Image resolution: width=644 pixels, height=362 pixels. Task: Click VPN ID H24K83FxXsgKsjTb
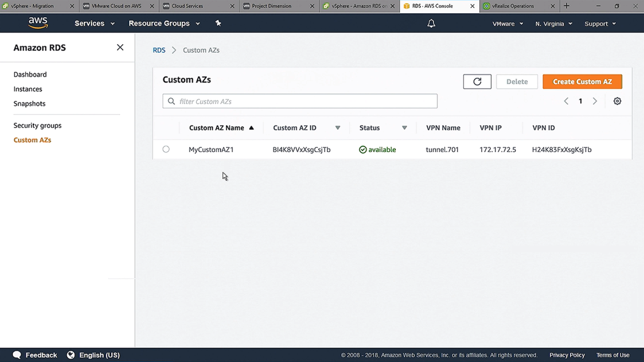coord(561,150)
